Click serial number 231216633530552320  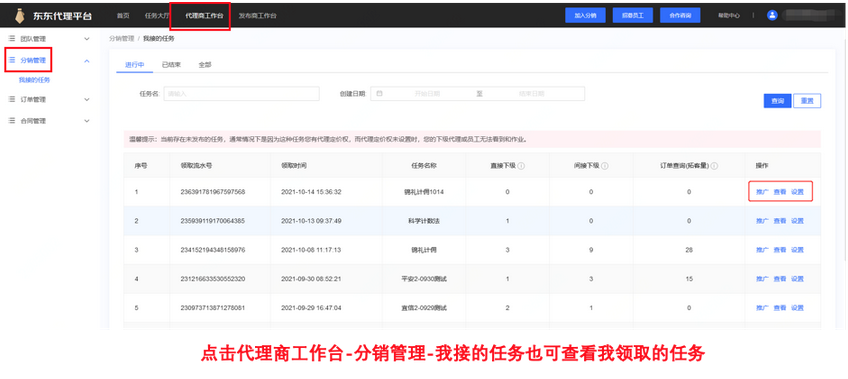point(213,279)
